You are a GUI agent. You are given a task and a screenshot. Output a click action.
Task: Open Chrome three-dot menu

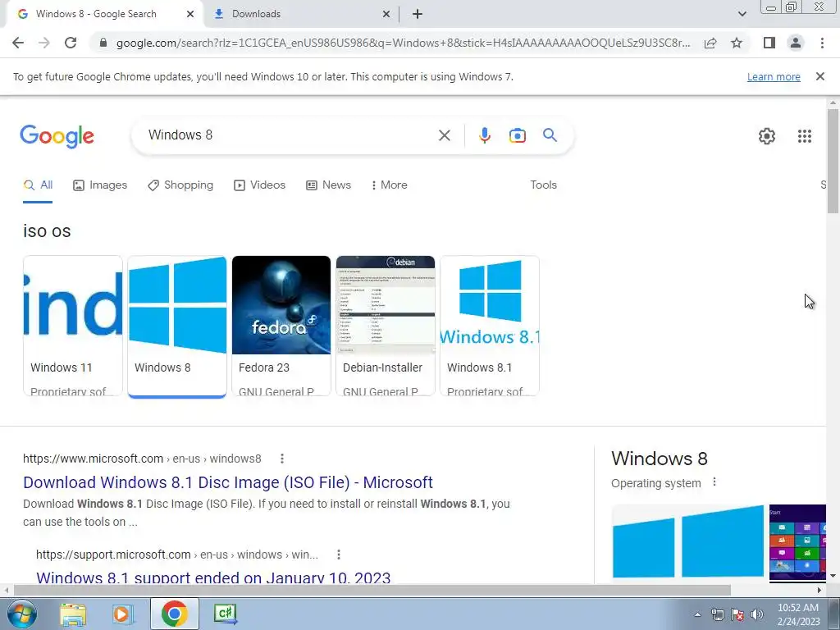pos(822,43)
